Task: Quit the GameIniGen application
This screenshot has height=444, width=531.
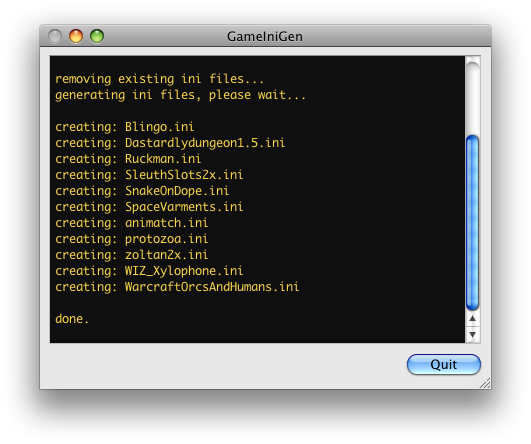Action: click(444, 365)
